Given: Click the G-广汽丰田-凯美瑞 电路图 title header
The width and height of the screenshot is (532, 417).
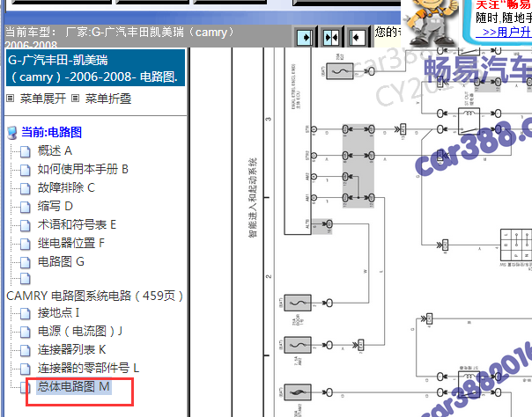Looking at the screenshot, I should click(95, 68).
